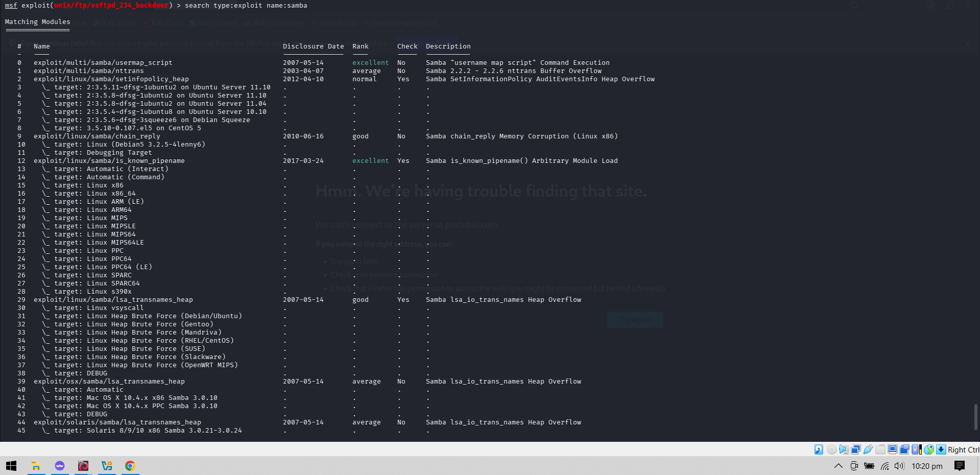Click 'exploit/linux/samba/chain_reply' module name
980x475 pixels.
click(97, 136)
